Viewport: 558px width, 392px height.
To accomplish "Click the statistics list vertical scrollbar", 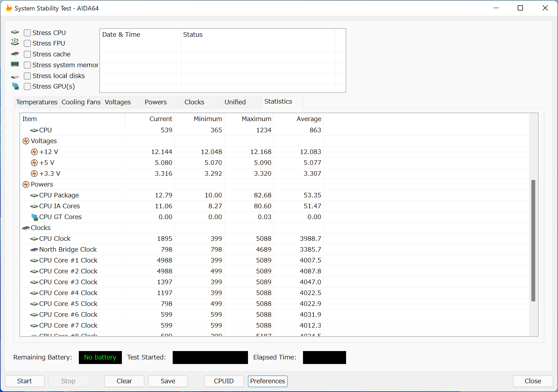I will point(533,240).
